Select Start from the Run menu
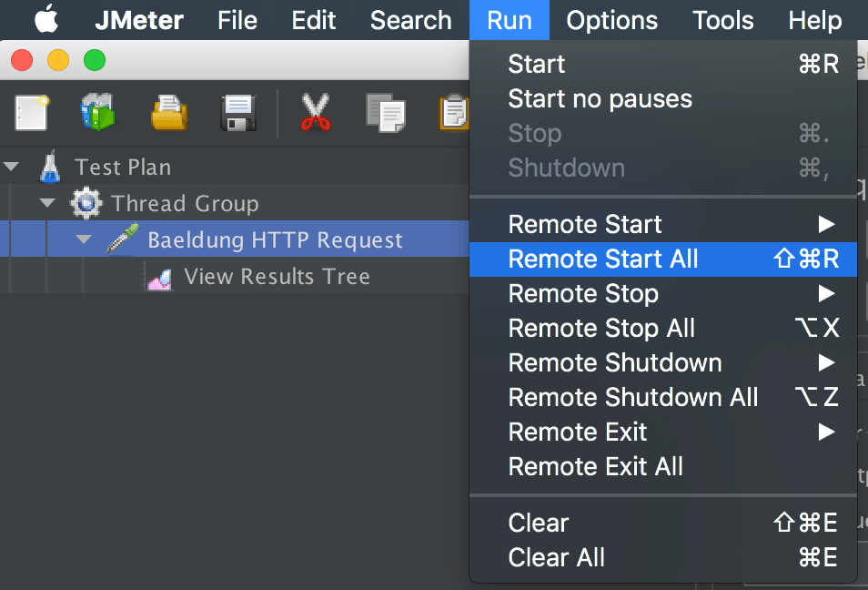Viewport: 868px width, 590px height. pos(537,65)
